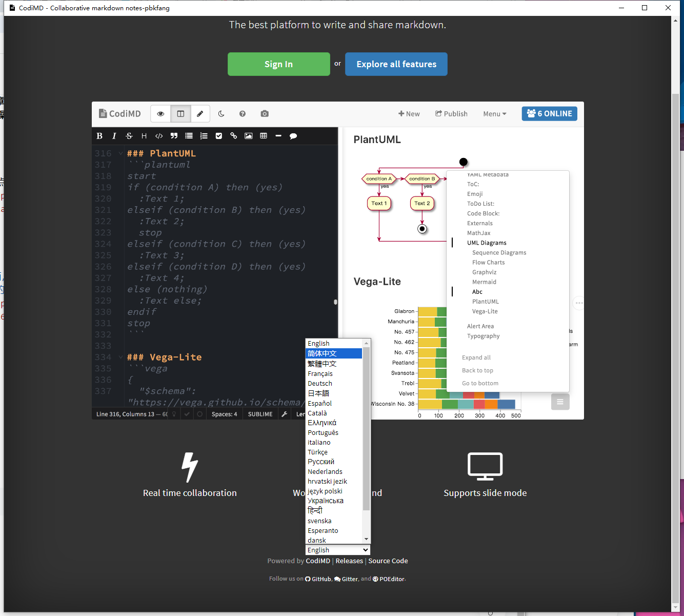
Task: Open the Menu dropdown in navbar
Action: pos(495,114)
